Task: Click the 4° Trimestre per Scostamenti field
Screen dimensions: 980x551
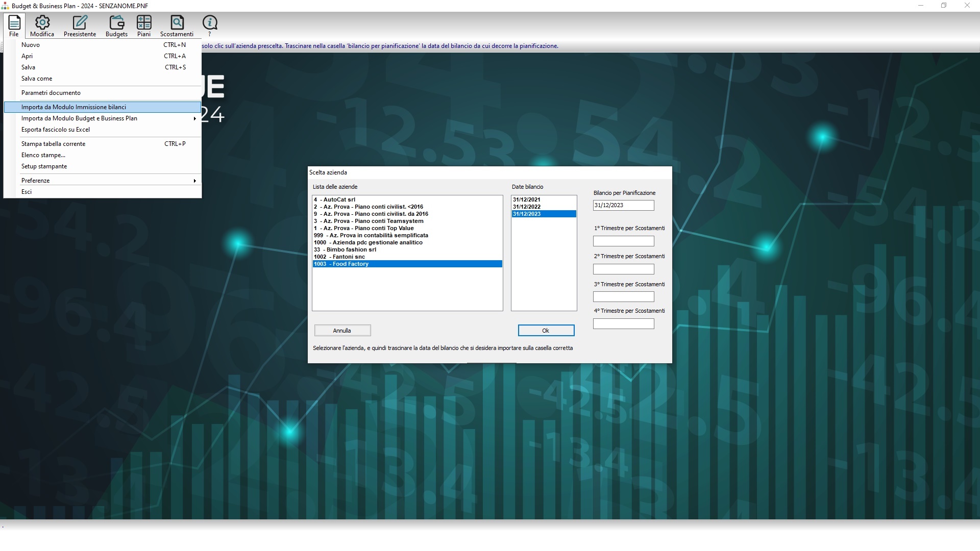Action: coord(623,323)
